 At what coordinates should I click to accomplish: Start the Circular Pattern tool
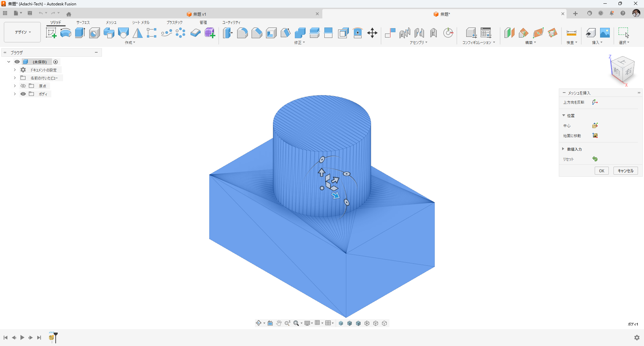[180, 33]
